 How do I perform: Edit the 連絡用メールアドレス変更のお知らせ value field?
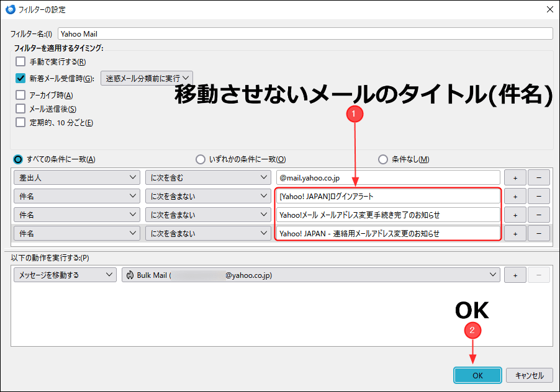tap(388, 233)
